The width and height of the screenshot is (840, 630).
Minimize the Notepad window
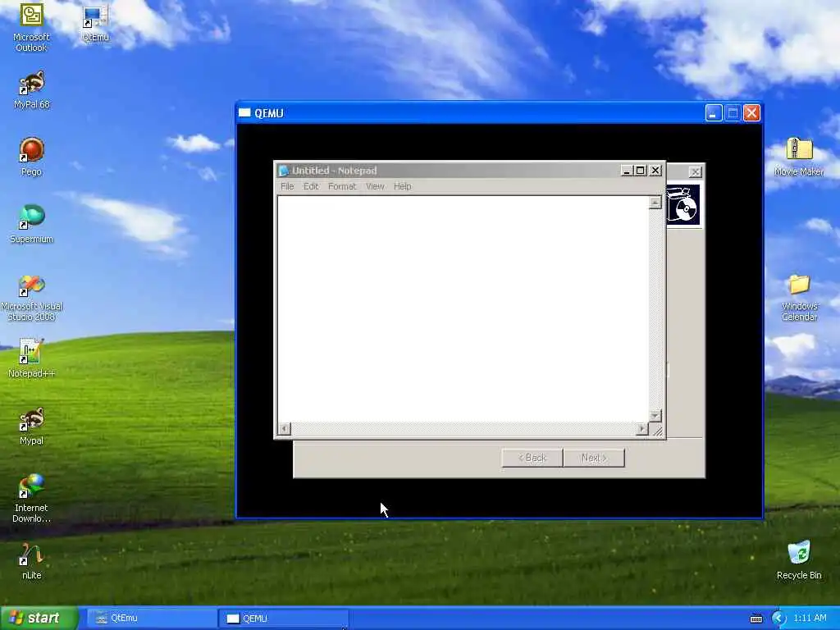(x=627, y=171)
